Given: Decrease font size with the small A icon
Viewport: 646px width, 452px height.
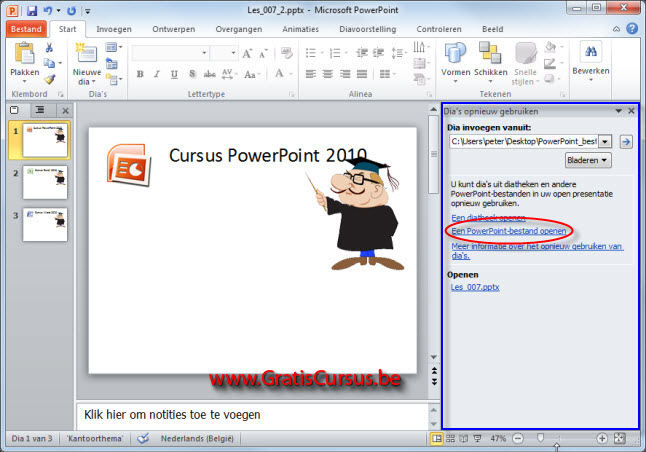Looking at the screenshot, I should [263, 54].
